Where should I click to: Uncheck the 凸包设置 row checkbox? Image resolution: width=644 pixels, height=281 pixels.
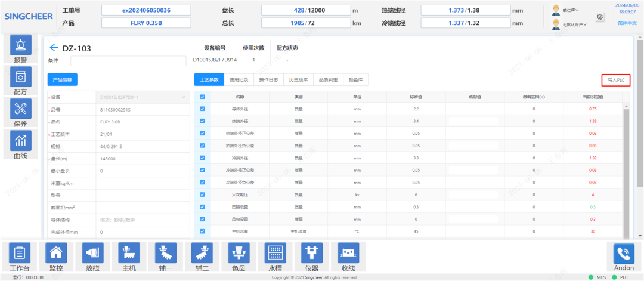pos(202,219)
